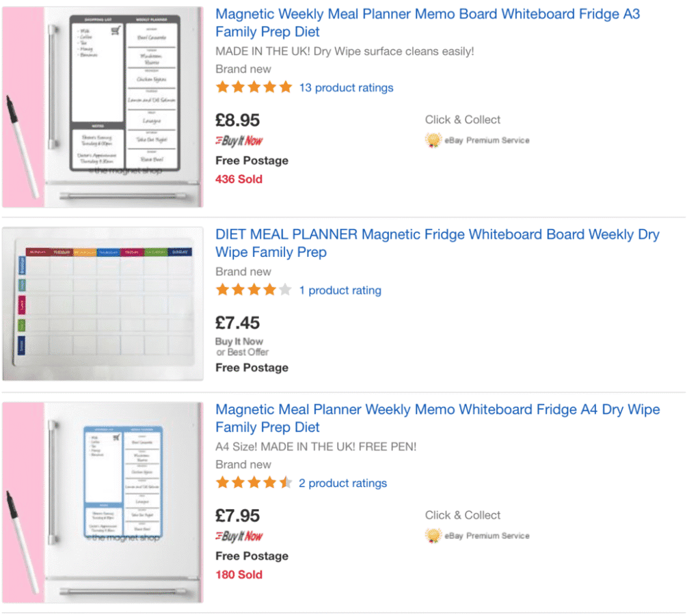The width and height of the screenshot is (700, 615).
Task: Click the eBay Premium Service medal on first listing
Action: coord(433,140)
